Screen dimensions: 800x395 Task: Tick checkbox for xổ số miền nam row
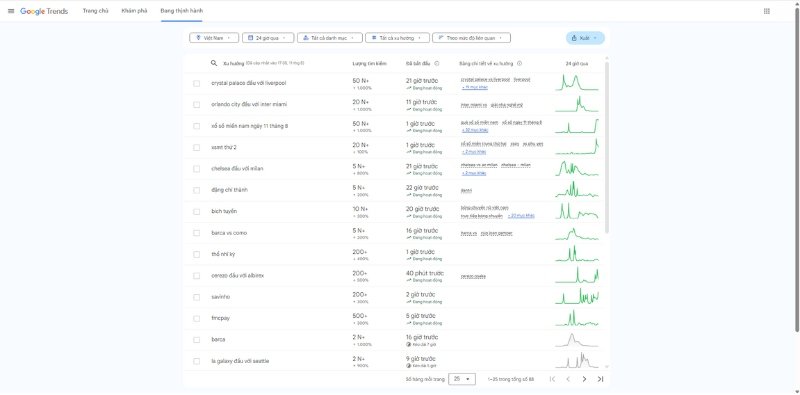coord(196,126)
